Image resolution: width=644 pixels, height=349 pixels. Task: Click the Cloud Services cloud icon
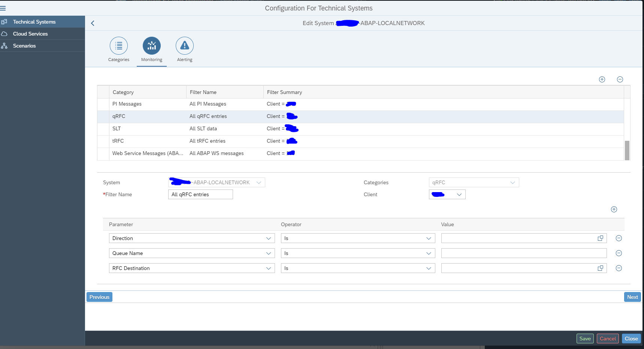tap(4, 34)
